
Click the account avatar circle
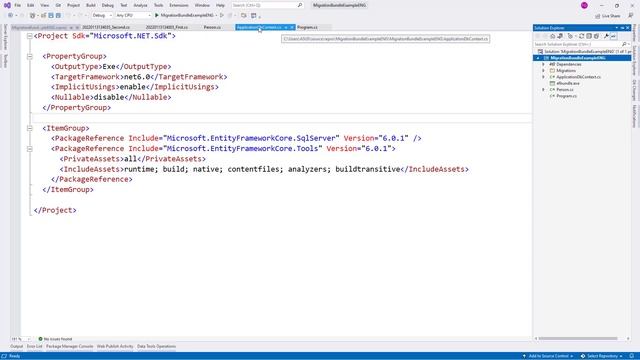click(x=584, y=5)
